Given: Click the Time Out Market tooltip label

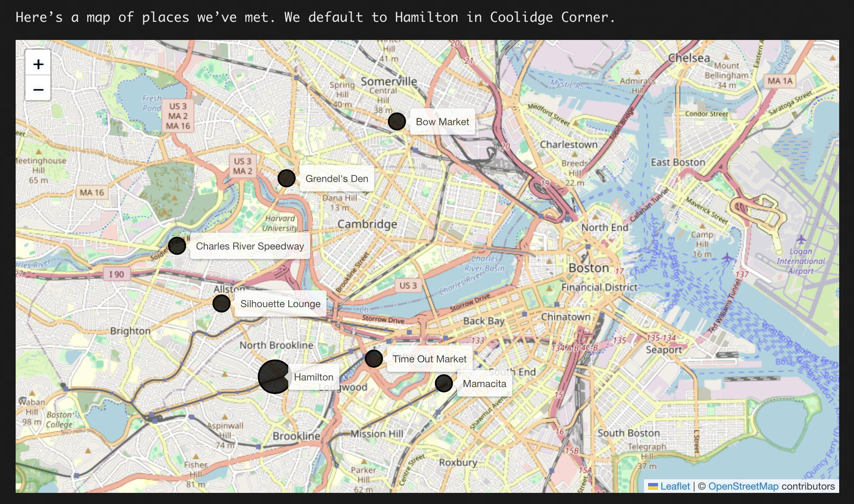Looking at the screenshot, I should 429,359.
